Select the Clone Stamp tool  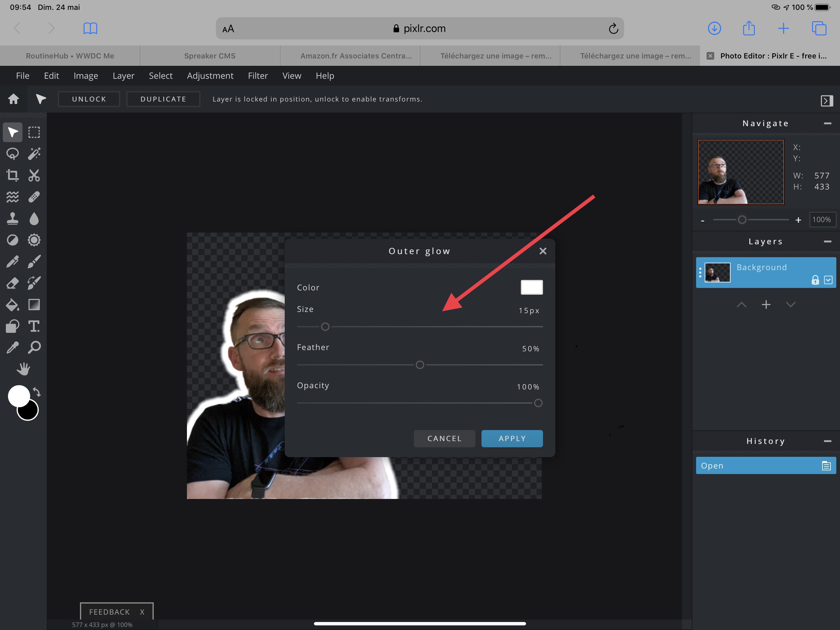13,218
